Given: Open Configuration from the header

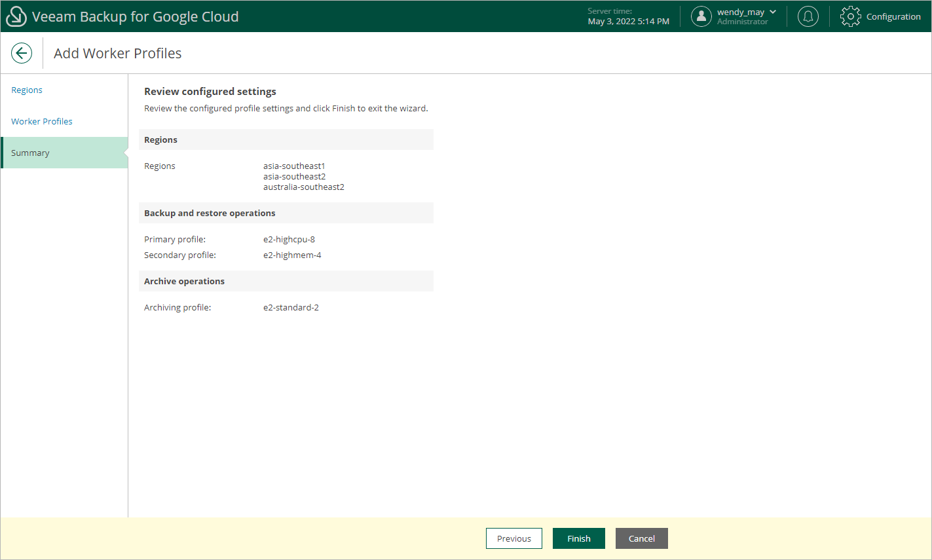Looking at the screenshot, I should (893, 16).
